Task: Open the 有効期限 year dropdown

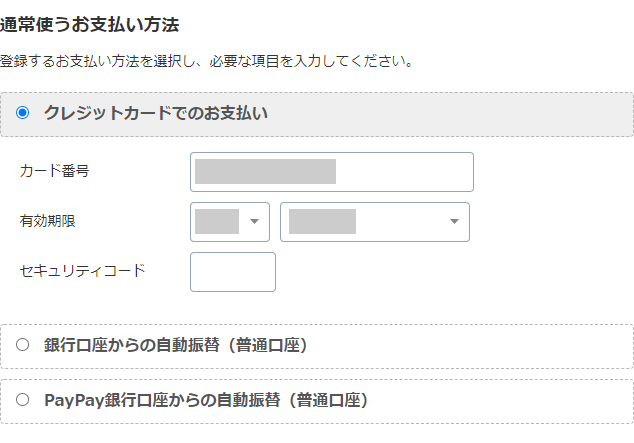Action: (x=375, y=221)
